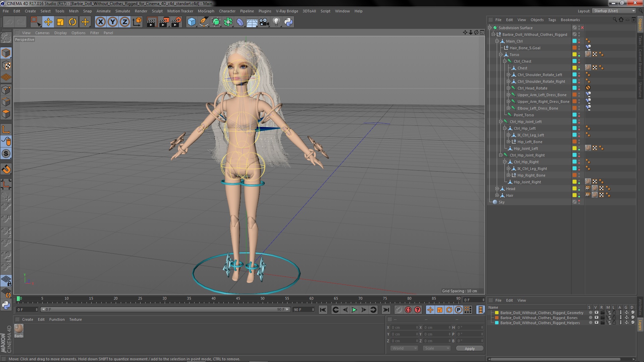
Task: Open Edit Render Settings icon
Action: point(176,22)
